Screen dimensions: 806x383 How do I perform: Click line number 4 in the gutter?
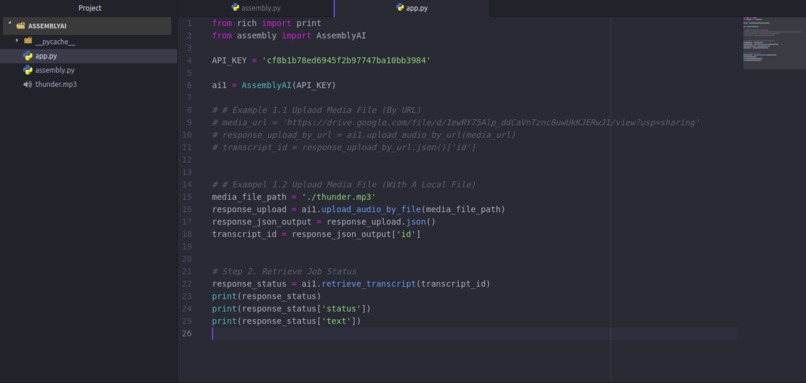coord(189,61)
